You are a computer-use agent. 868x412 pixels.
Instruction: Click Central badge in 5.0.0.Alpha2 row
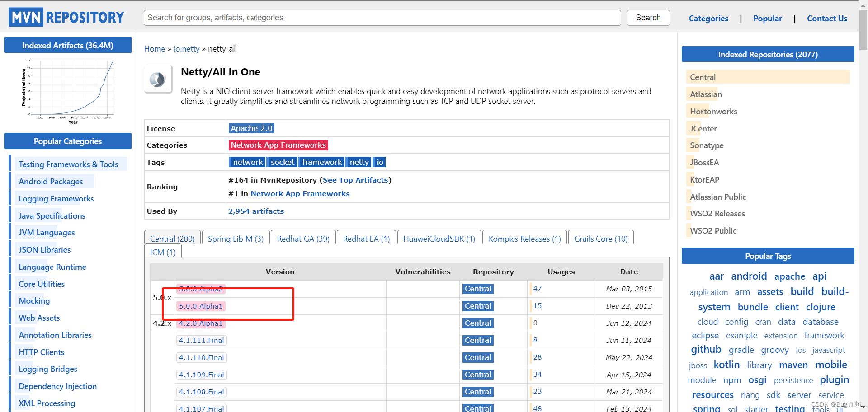click(478, 289)
